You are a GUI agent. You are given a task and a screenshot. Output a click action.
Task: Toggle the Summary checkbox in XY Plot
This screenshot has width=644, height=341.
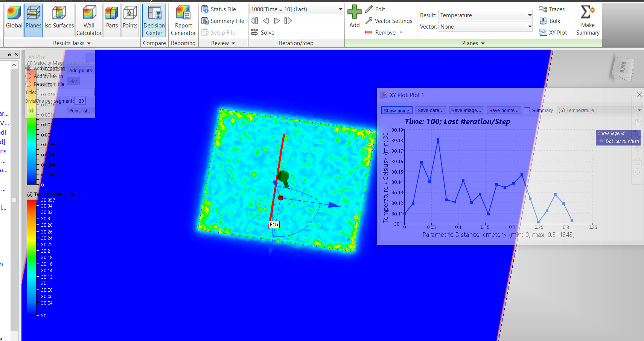tap(527, 110)
